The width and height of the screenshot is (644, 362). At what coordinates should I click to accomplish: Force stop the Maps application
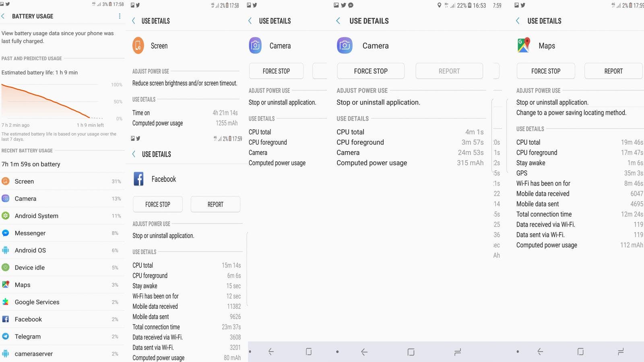pos(545,71)
